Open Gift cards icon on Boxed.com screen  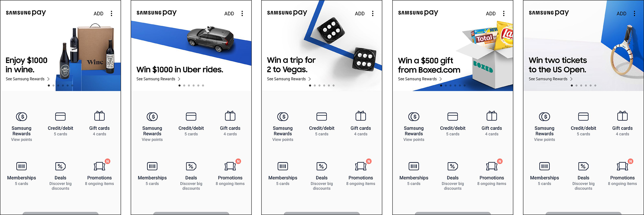coord(491,116)
